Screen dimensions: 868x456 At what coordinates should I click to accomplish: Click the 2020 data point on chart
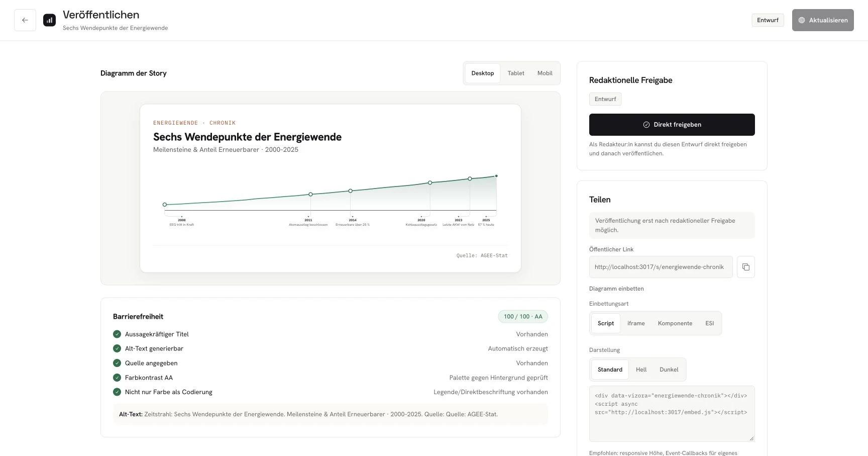430,183
